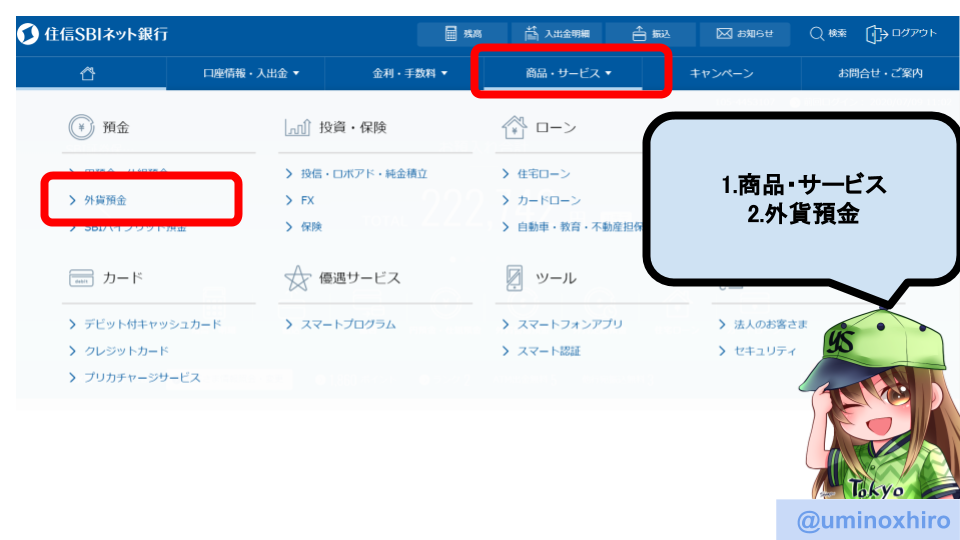Click the 優遇サービス star icon
Screen dimensions: 960x540
coord(298,278)
